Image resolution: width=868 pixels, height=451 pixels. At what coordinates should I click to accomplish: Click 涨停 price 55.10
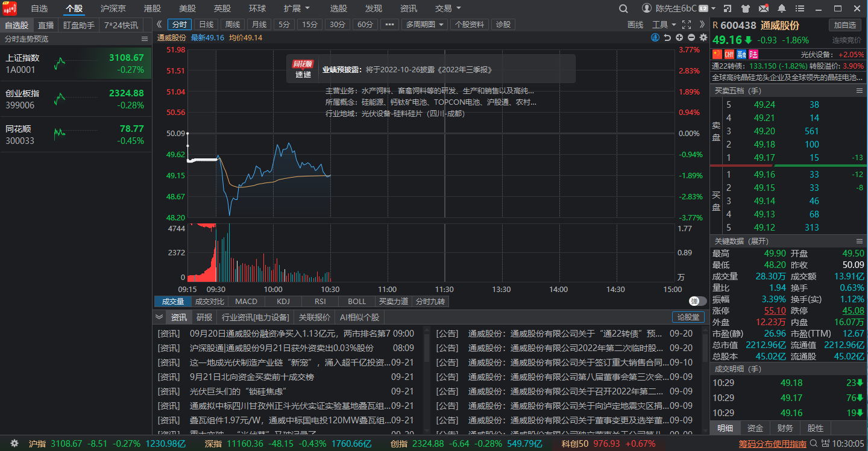775,311
